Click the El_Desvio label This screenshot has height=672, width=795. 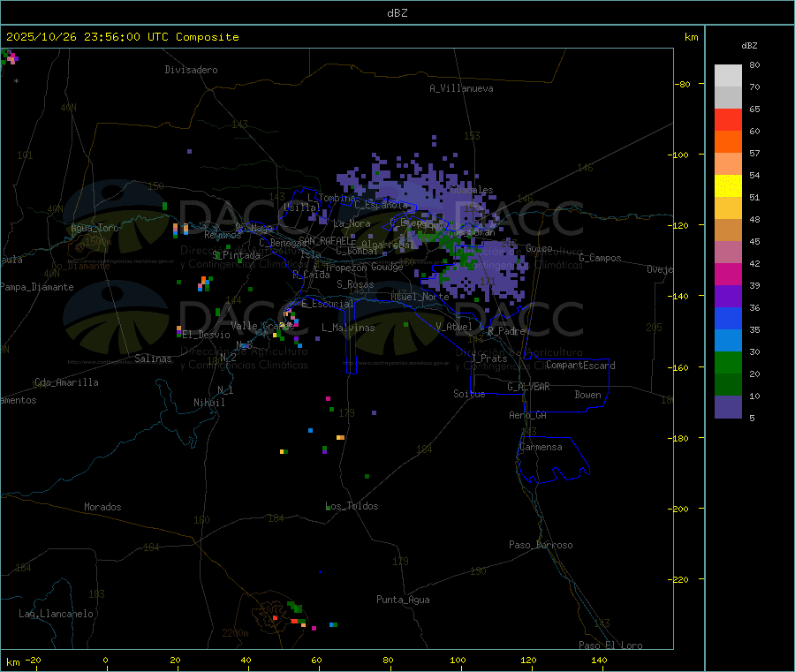[x=207, y=335]
